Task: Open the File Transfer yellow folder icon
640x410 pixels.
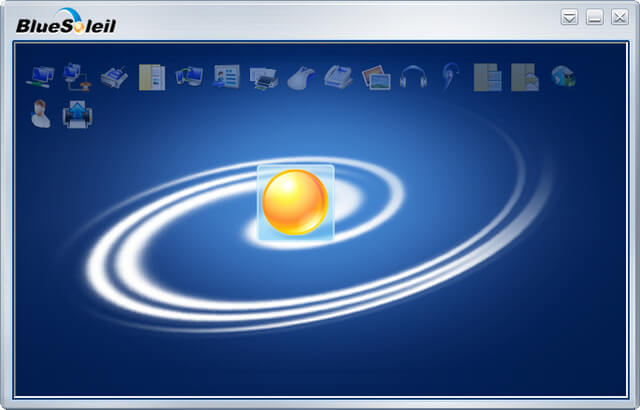Action: 151,76
